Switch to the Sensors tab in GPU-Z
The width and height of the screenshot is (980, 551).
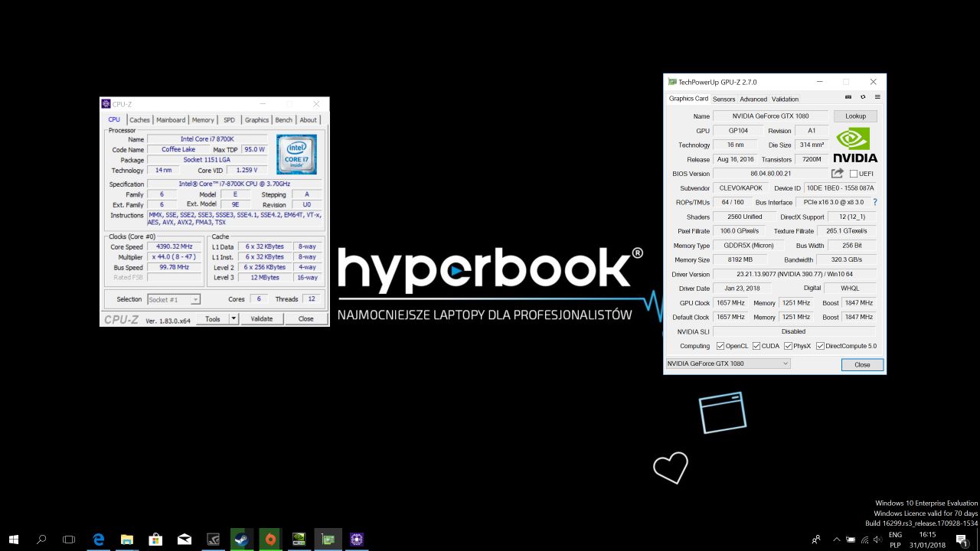[x=724, y=99]
